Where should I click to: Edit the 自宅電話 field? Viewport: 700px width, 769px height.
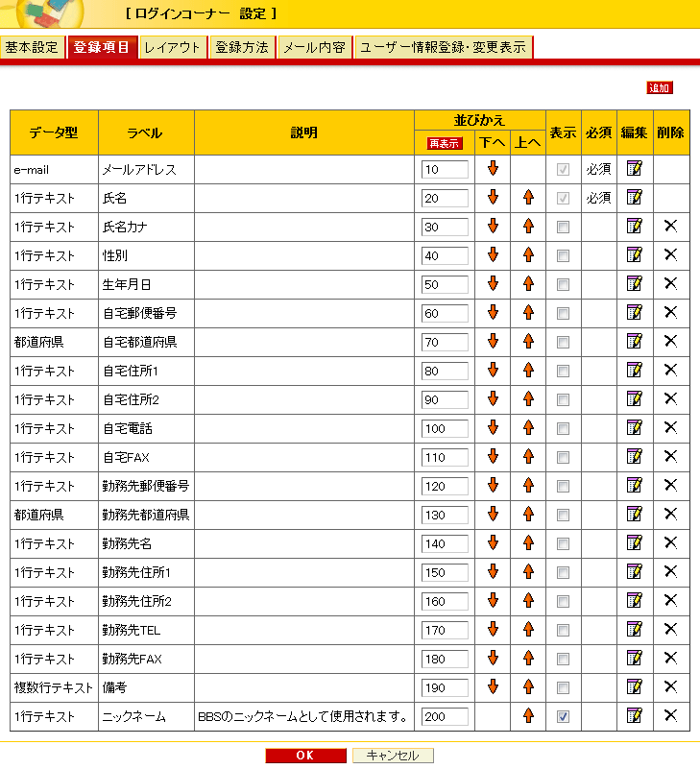coord(635,427)
